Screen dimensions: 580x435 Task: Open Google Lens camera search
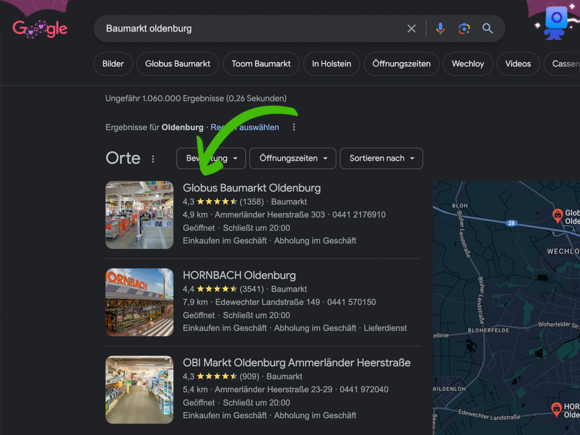(x=464, y=28)
